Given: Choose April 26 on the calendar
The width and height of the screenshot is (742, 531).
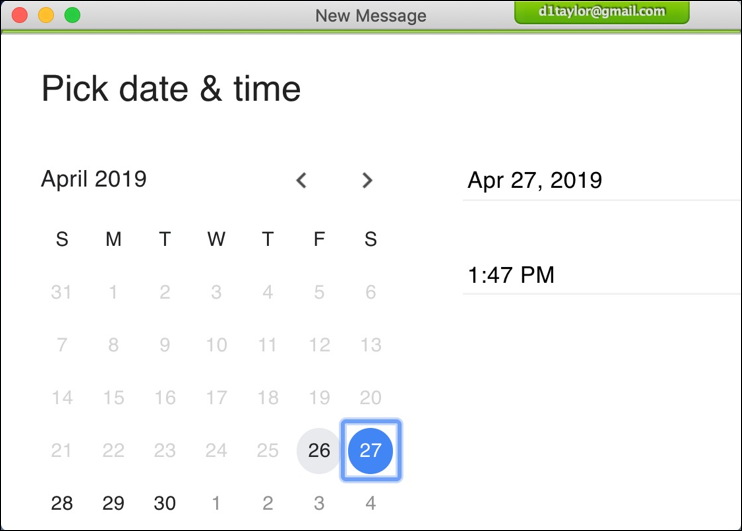Looking at the screenshot, I should coord(319,450).
